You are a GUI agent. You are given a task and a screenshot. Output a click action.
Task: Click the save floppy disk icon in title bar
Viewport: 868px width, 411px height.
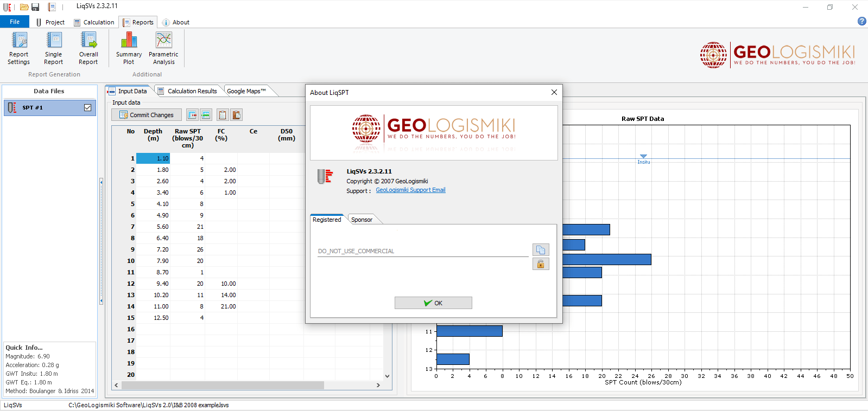click(x=35, y=7)
